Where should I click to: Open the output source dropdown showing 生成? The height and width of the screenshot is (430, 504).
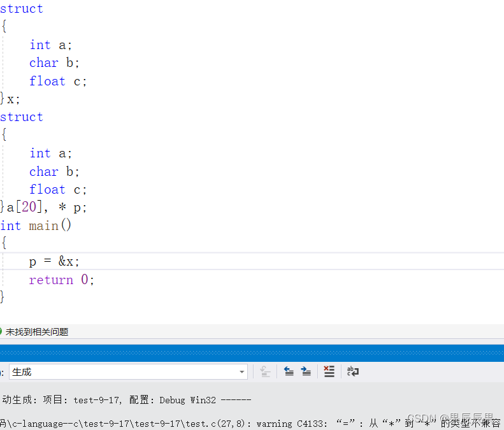click(x=128, y=372)
